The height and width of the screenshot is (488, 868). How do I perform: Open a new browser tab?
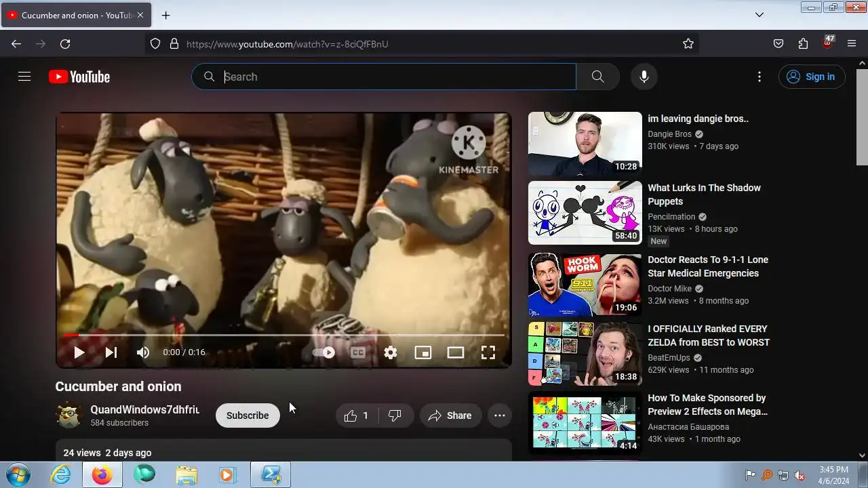click(x=165, y=15)
